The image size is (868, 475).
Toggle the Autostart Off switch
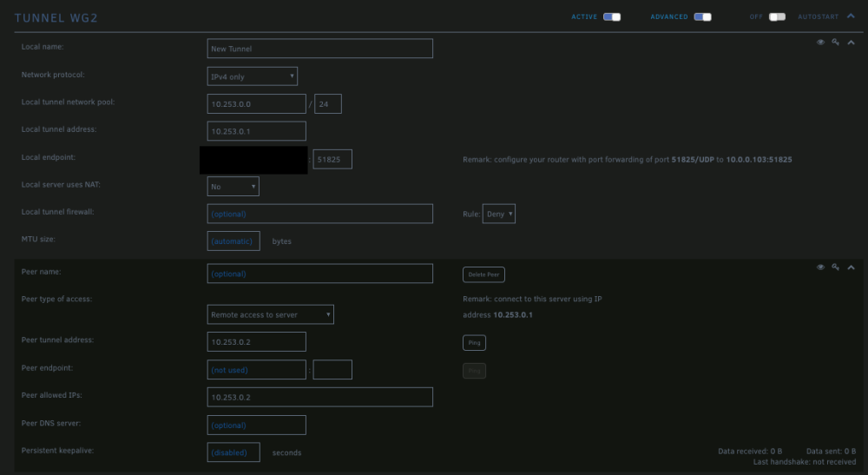777,16
